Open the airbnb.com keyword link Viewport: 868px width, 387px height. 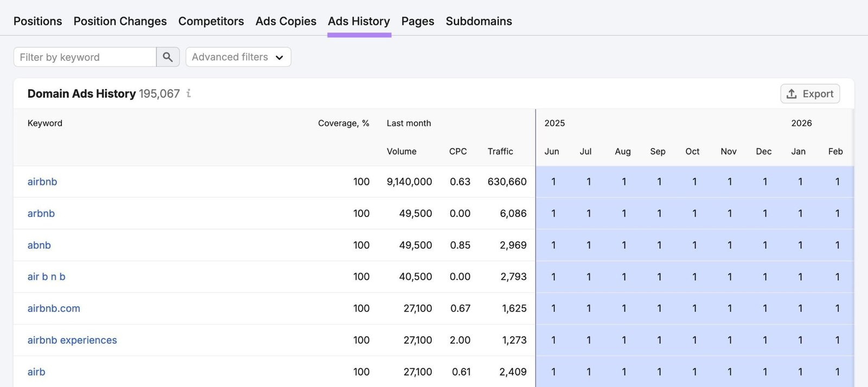(54, 308)
